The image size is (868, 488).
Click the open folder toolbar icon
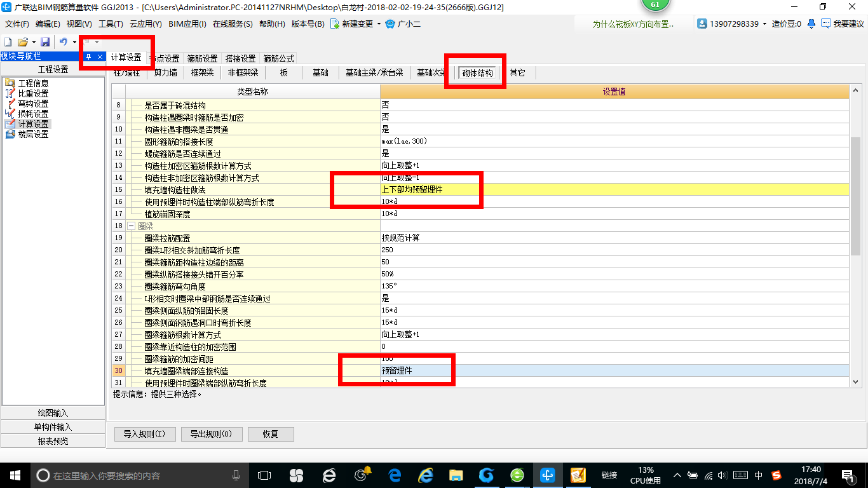point(23,41)
